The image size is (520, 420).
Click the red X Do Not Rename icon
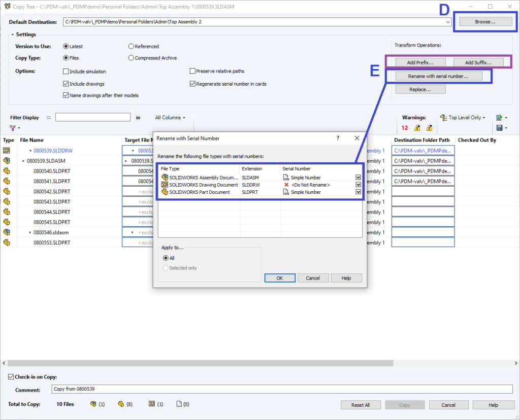coord(286,185)
